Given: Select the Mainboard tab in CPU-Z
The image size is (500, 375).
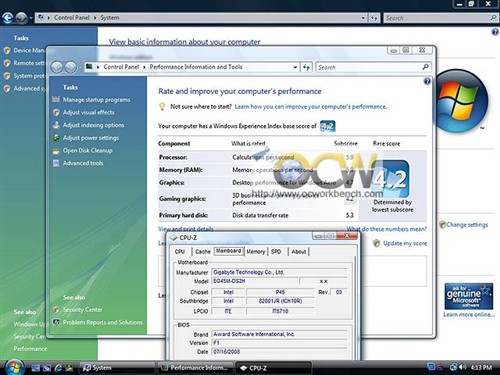Looking at the screenshot, I should [x=229, y=251].
